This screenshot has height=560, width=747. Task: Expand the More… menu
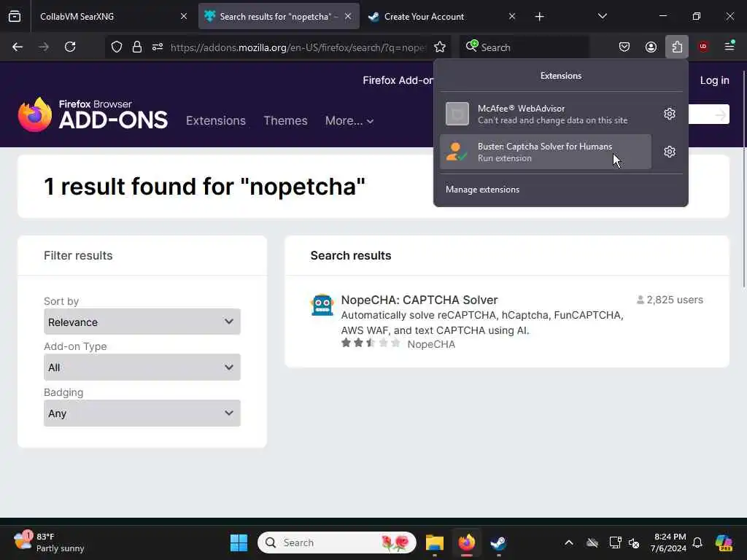click(x=349, y=120)
